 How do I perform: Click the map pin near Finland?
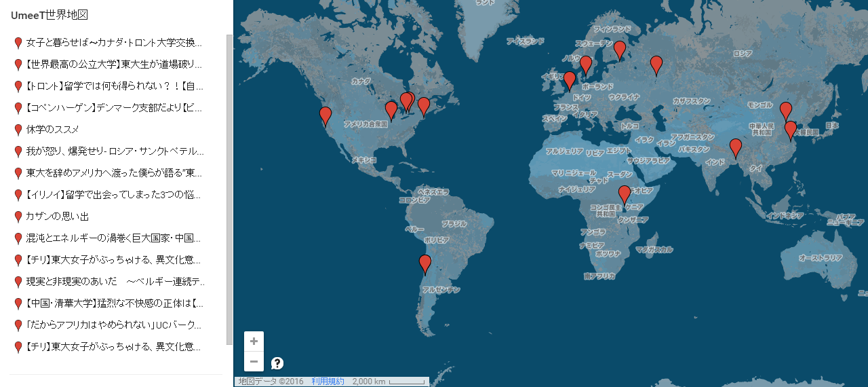[620, 50]
